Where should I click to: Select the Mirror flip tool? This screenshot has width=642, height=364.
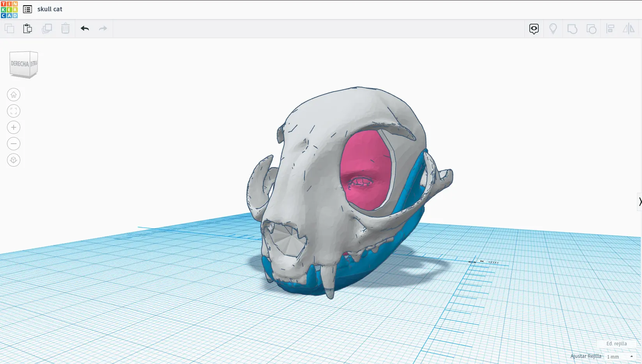[x=628, y=29]
